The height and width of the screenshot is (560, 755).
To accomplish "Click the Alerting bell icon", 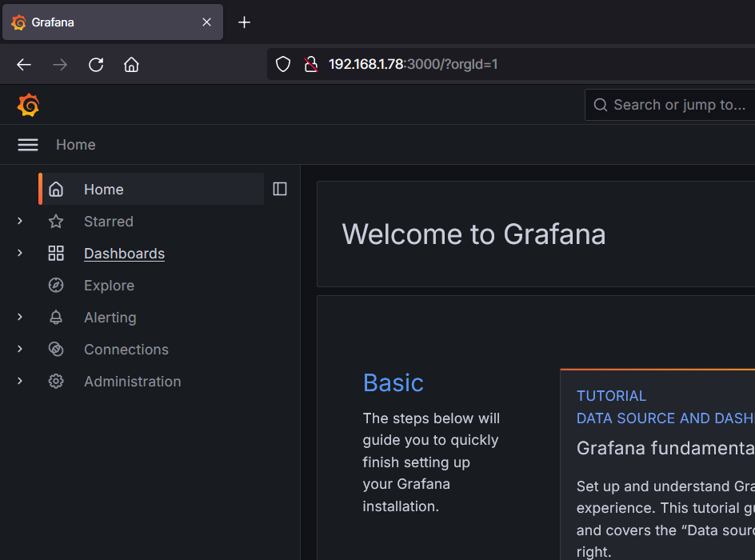I will 56,318.
